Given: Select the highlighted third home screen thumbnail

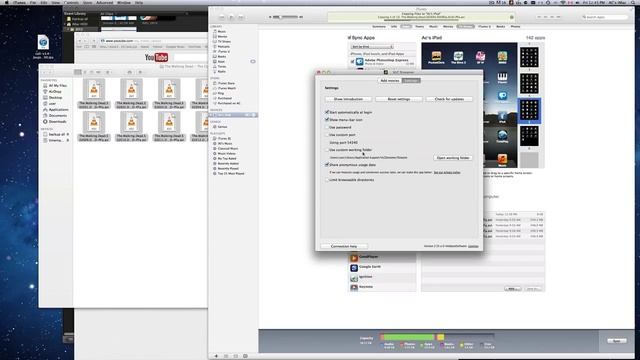Looking at the screenshot, I should 529,110.
